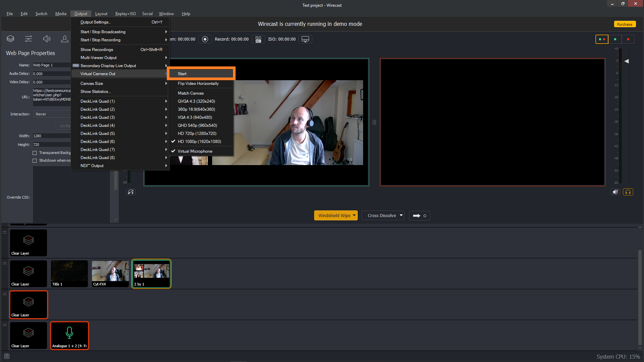644x362 pixels.
Task: Select the green preview-only layout icon
Action: pos(615,39)
